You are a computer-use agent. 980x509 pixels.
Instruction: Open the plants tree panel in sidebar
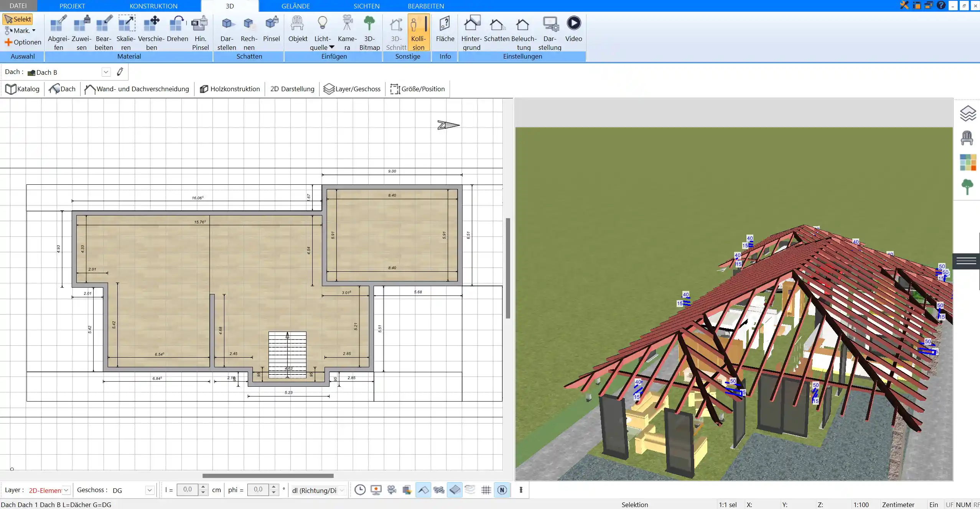(x=967, y=187)
